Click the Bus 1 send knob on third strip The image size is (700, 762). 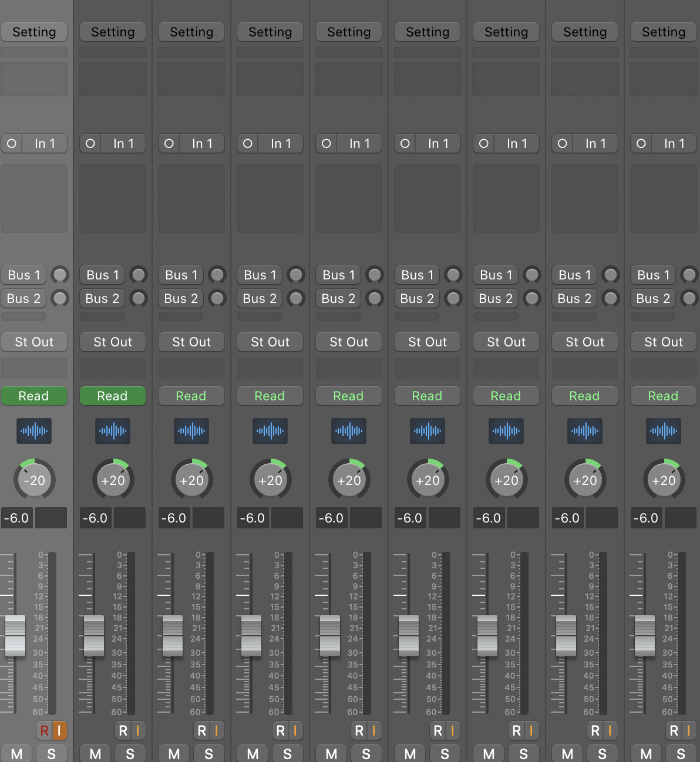click(217, 275)
